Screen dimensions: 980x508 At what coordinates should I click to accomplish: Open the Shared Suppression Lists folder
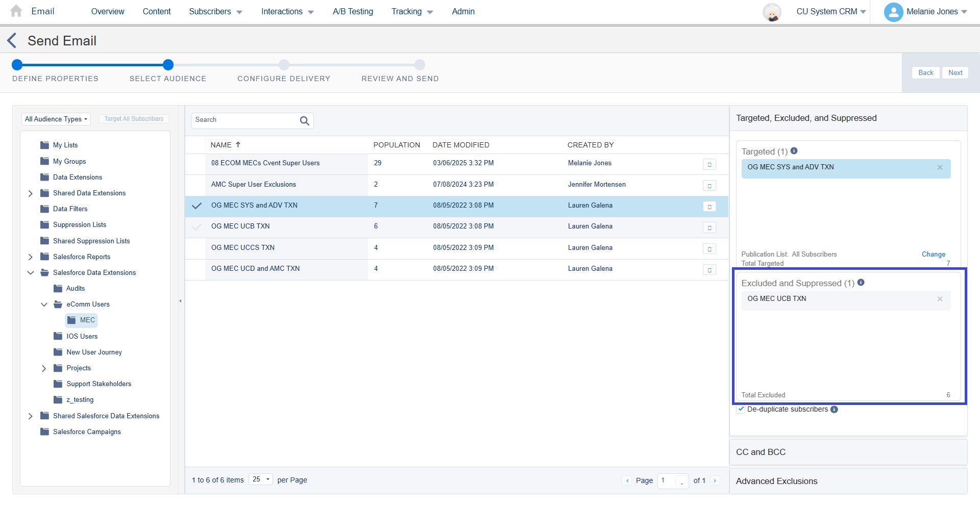[x=85, y=241]
